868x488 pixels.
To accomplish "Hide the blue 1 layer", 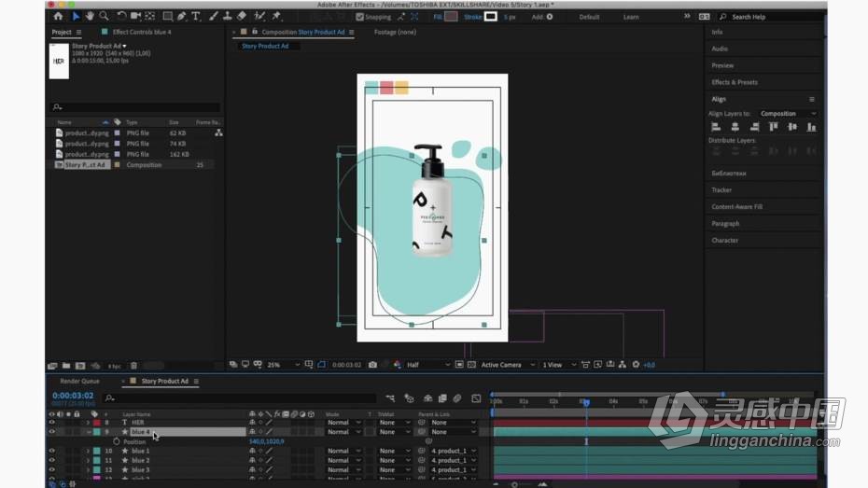I will pyautogui.click(x=52, y=451).
